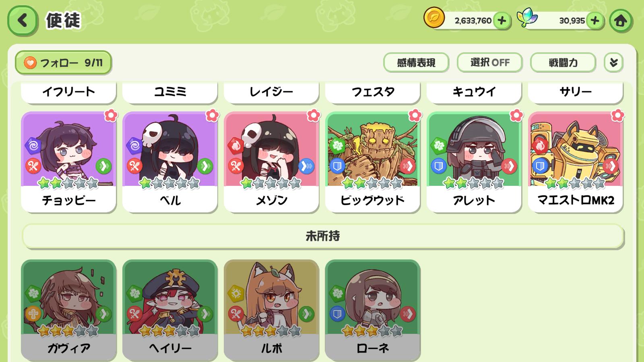Open the unowned ルポ character card
Image resolution: width=644 pixels, height=362 pixels.
tap(271, 310)
